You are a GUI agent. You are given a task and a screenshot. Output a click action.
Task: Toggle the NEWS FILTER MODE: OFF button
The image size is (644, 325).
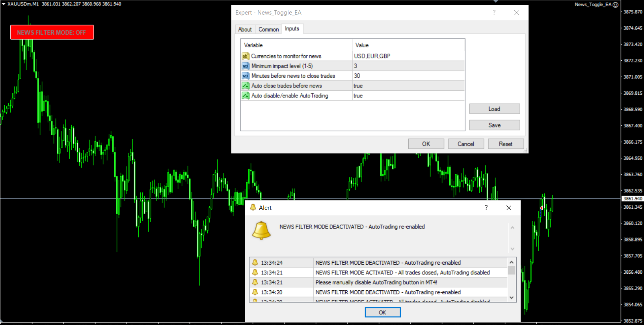coord(52,32)
